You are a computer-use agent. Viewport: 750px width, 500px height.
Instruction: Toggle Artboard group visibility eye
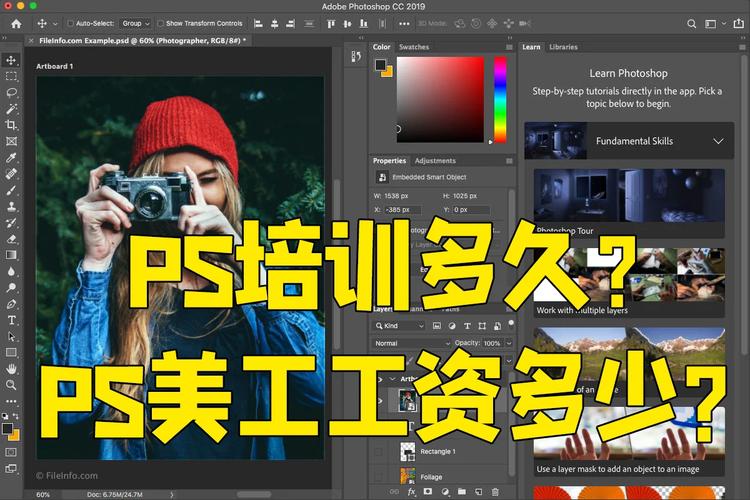tap(380, 379)
